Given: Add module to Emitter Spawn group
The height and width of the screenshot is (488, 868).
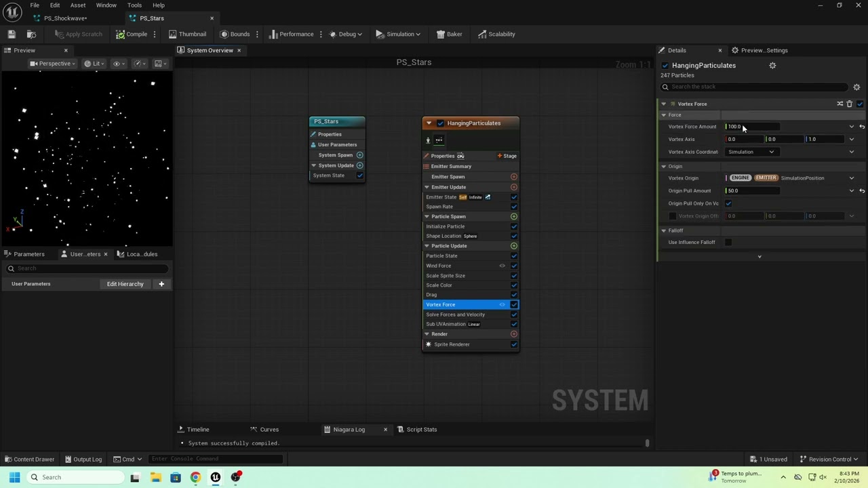Looking at the screenshot, I should click(513, 177).
